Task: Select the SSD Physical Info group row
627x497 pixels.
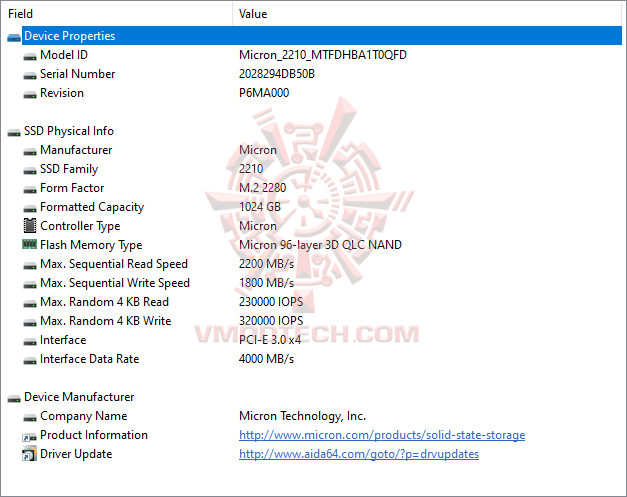Action: [69, 131]
